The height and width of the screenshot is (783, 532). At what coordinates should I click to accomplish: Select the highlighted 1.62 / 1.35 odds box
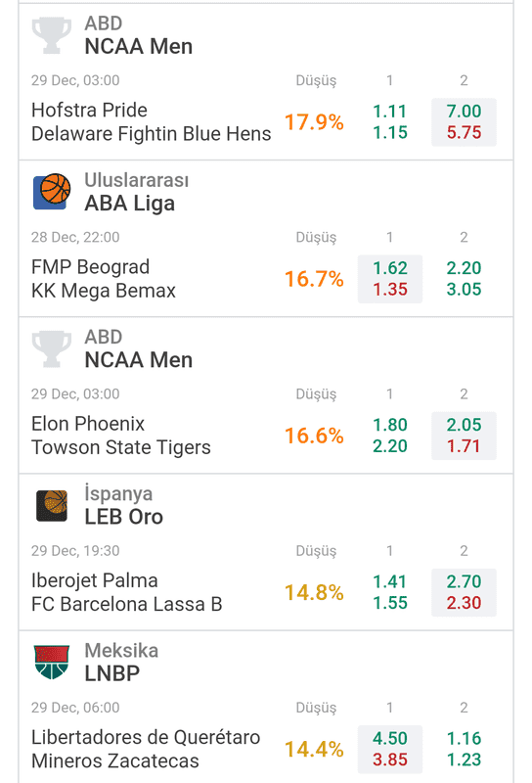[390, 279]
